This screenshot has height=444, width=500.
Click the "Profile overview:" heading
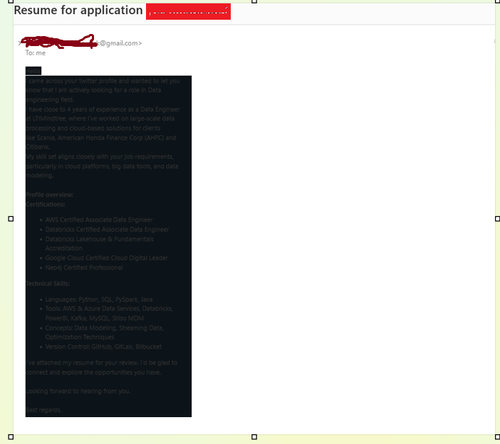pyautogui.click(x=50, y=195)
